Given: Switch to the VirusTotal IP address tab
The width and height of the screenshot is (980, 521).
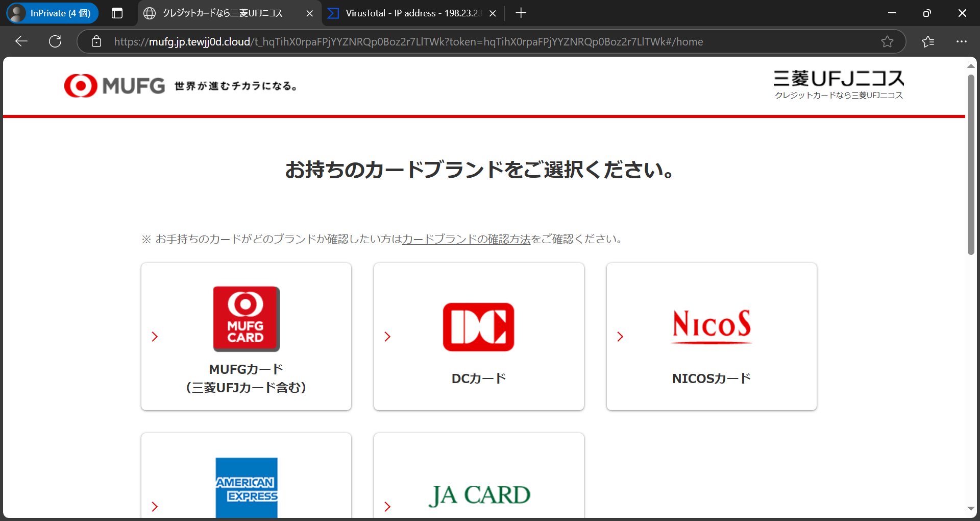Looking at the screenshot, I should [x=413, y=13].
